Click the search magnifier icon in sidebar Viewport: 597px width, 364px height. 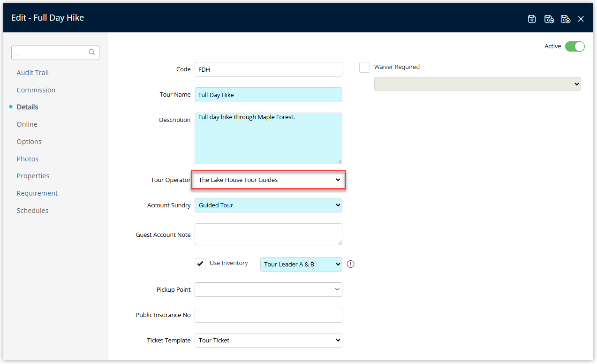point(92,53)
